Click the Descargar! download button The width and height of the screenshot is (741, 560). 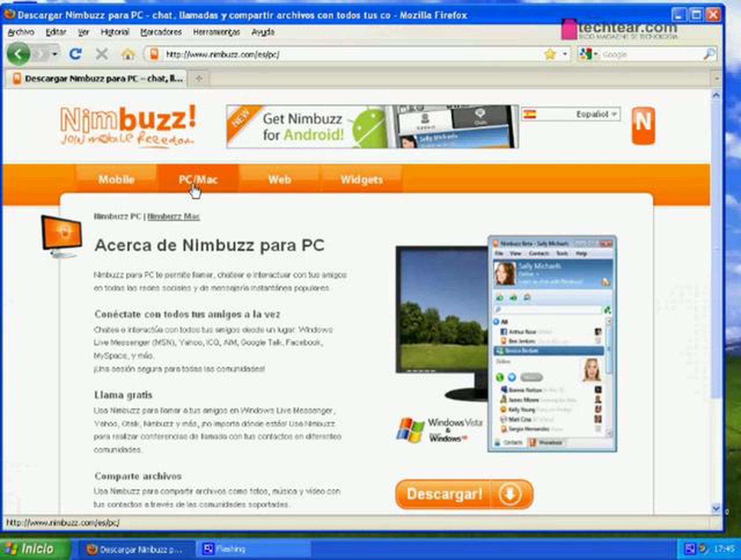click(464, 494)
